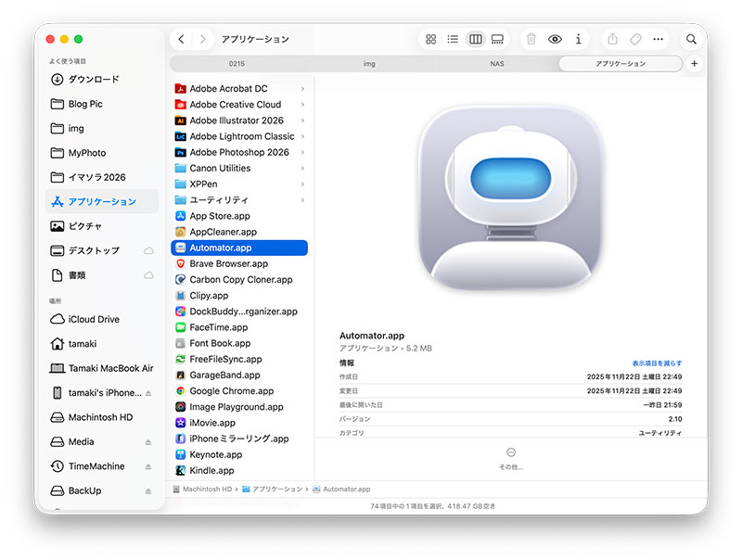Switch to the 0215 tab
Screen dimensions: 742x560
point(237,64)
